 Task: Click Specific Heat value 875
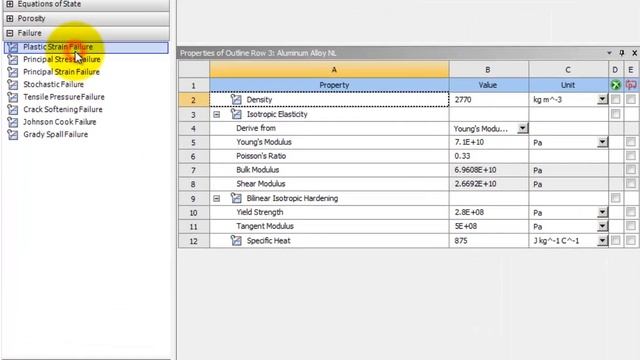click(489, 240)
